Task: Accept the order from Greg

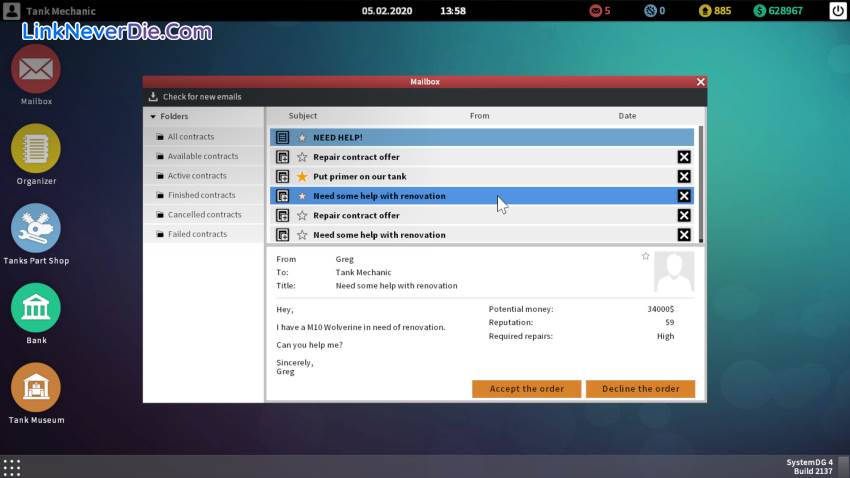Action: pos(526,389)
